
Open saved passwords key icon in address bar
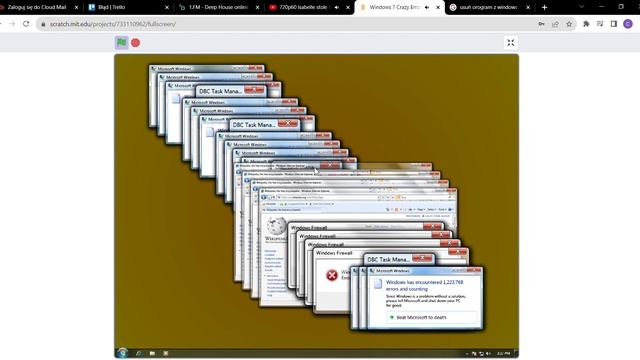541,24
